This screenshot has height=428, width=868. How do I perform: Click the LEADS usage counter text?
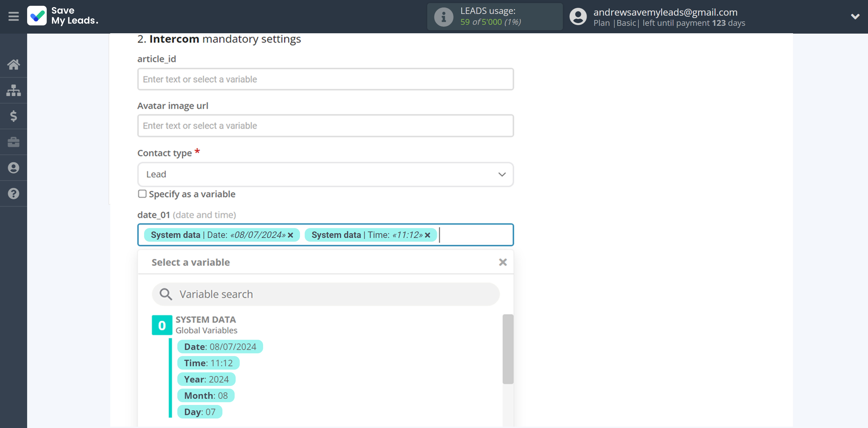click(491, 22)
